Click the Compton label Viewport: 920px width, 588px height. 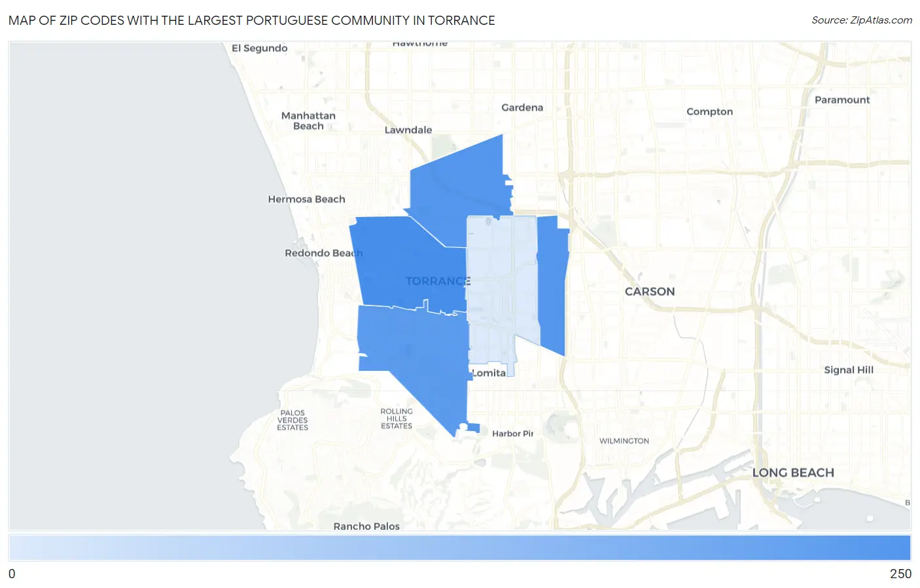tap(709, 112)
